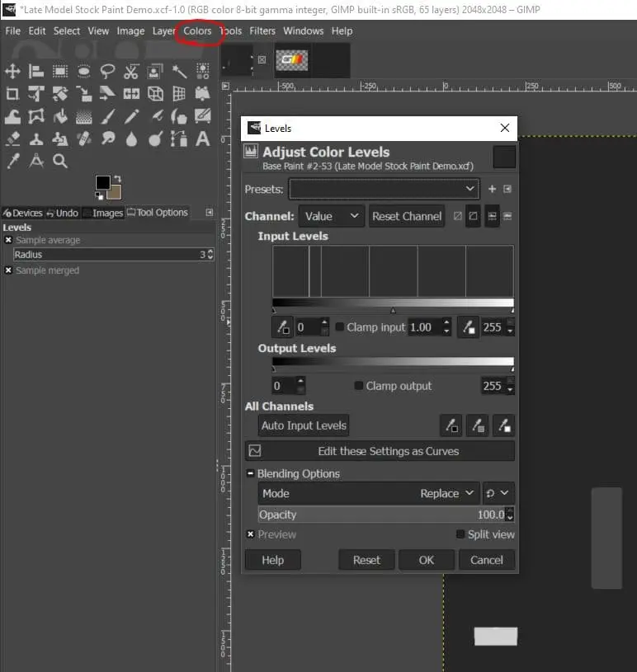The width and height of the screenshot is (637, 672).
Task: Click the black point eyedropper for input levels
Action: point(282,327)
